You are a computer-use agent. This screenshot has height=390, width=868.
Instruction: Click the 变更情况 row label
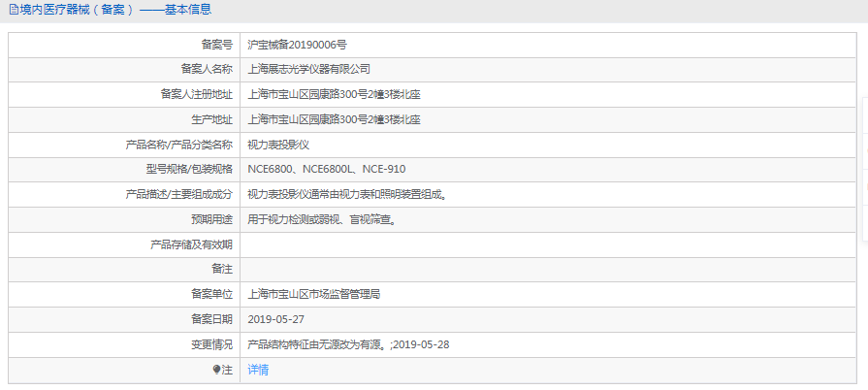pos(212,344)
